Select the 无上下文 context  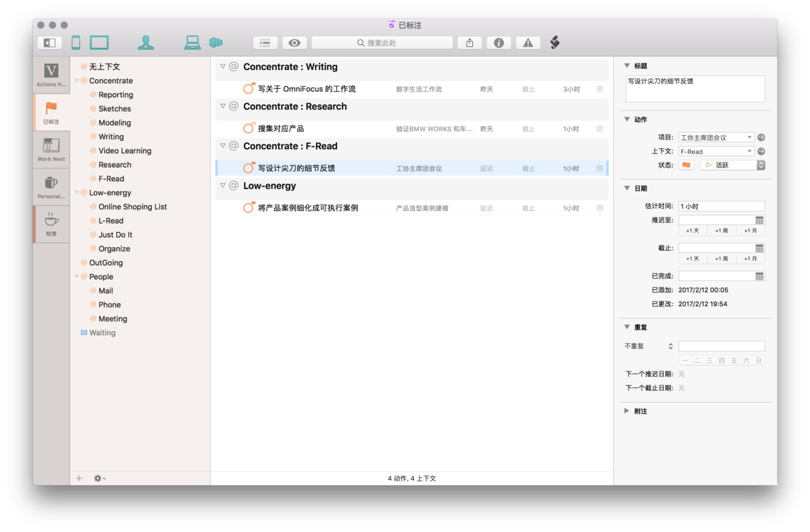104,66
